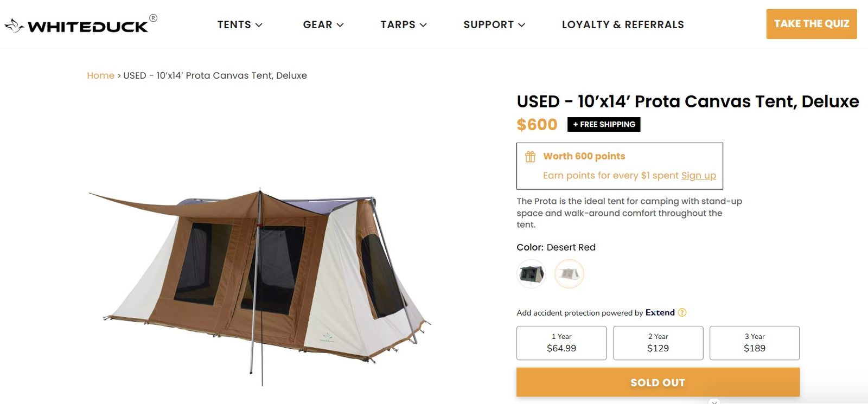Click the Home breadcrumb link
This screenshot has width=868, height=404.
(100, 75)
